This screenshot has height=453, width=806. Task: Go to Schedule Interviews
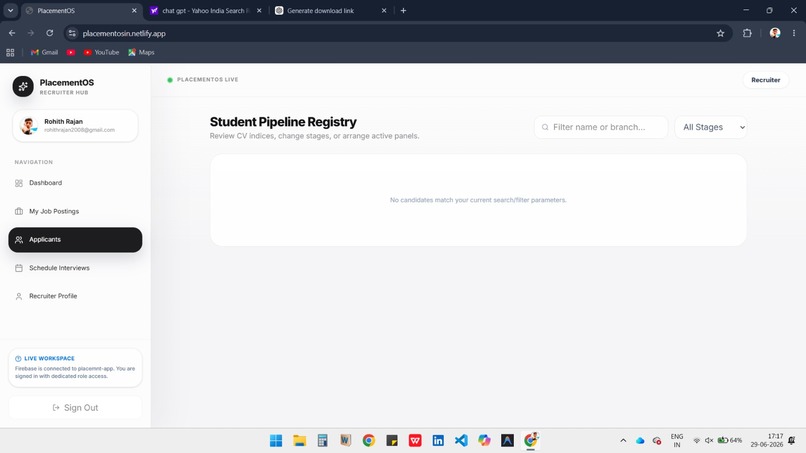click(x=75, y=268)
